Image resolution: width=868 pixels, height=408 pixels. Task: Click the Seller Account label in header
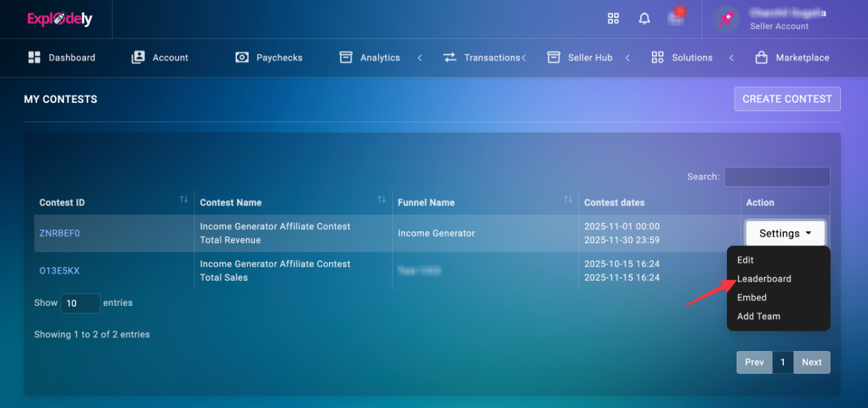[x=779, y=26]
